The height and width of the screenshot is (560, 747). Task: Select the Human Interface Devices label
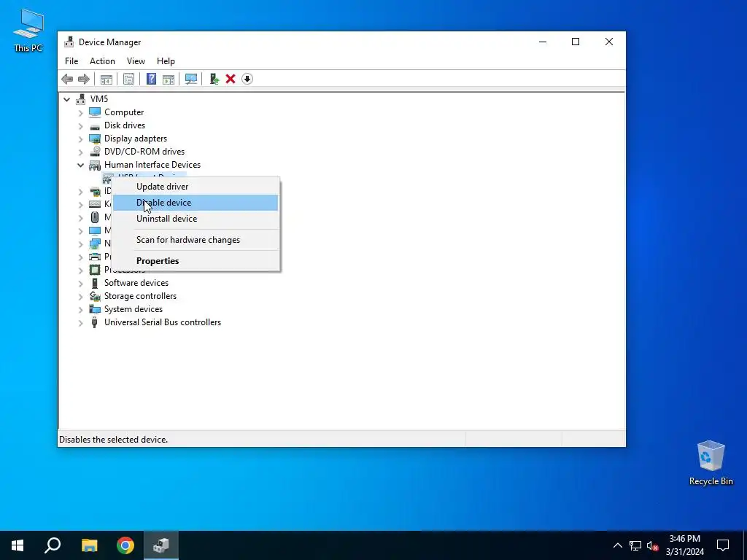point(152,165)
